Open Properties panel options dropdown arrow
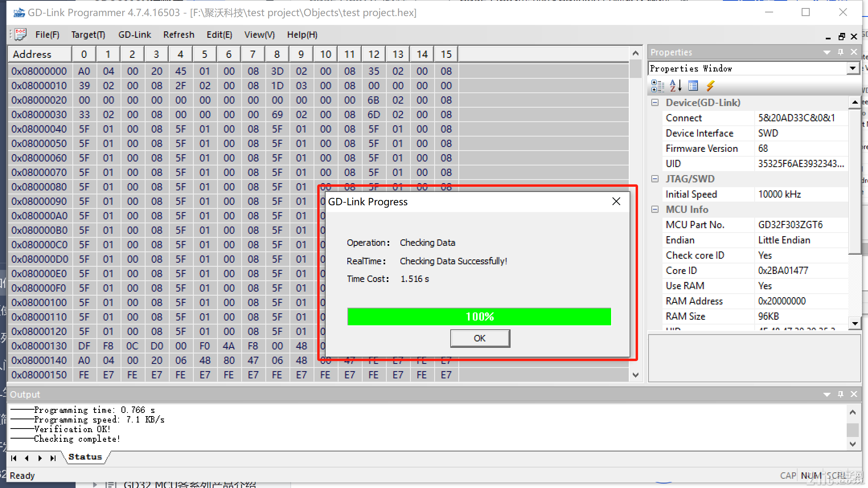 (x=827, y=52)
